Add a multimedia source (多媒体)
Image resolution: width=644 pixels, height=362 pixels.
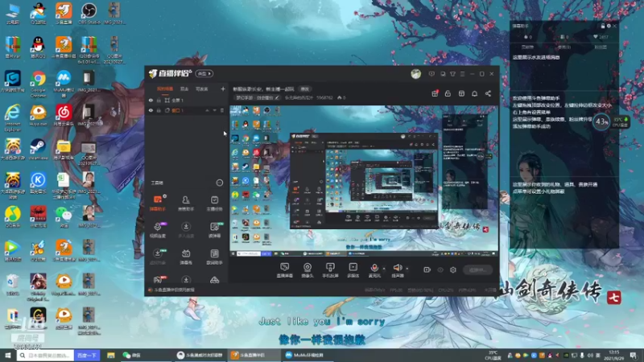tap(353, 270)
